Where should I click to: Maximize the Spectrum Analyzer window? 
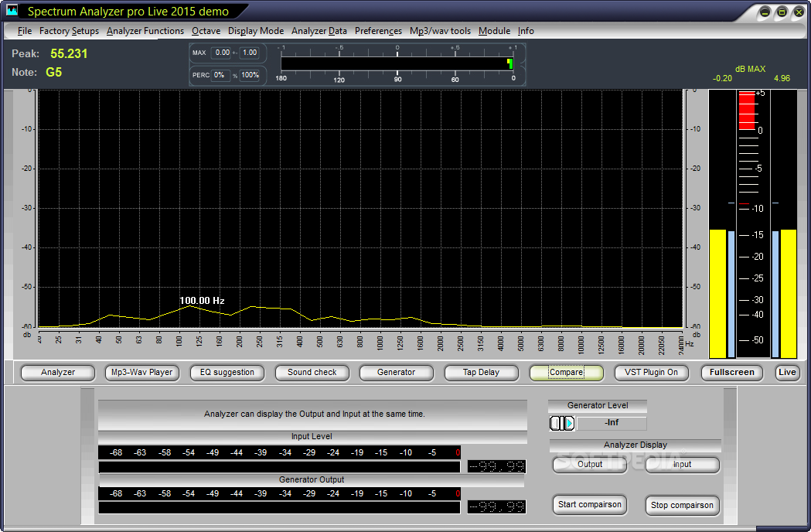click(x=782, y=12)
